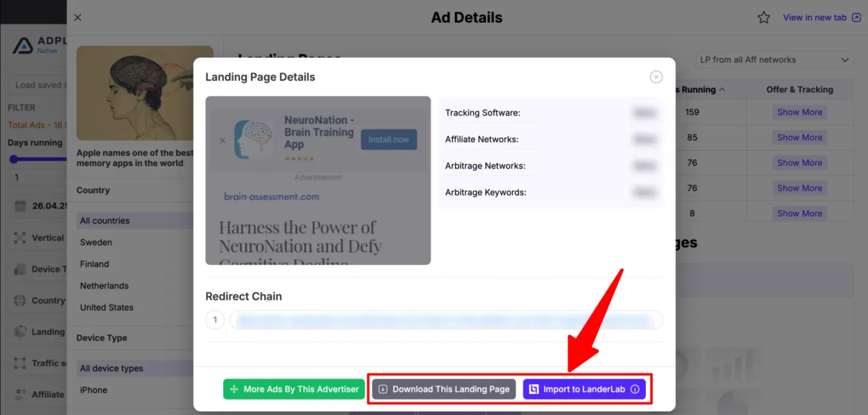Image resolution: width=868 pixels, height=415 pixels.
Task: Click the Landing Page Details heading
Action: click(x=260, y=77)
